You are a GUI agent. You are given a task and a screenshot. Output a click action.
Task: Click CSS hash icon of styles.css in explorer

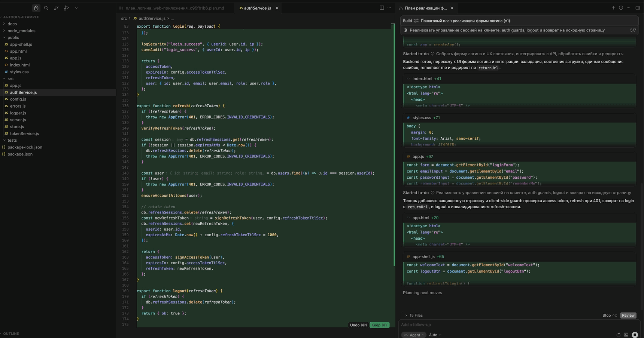[x=6, y=72]
